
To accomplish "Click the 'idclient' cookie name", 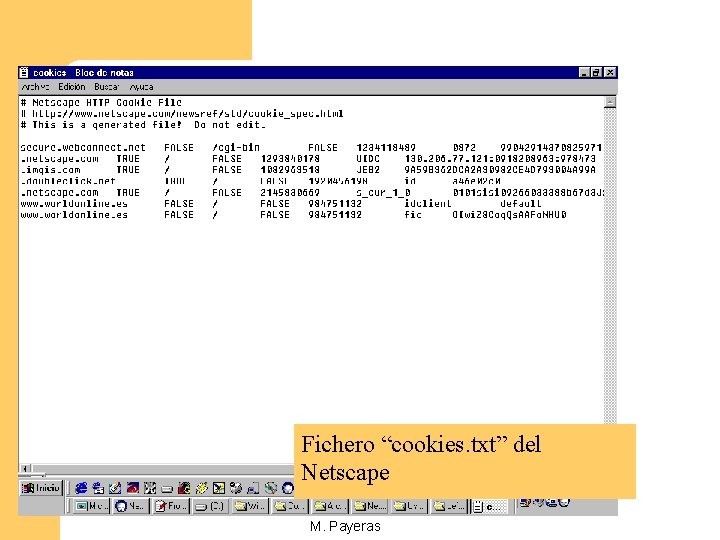I will point(428,203).
